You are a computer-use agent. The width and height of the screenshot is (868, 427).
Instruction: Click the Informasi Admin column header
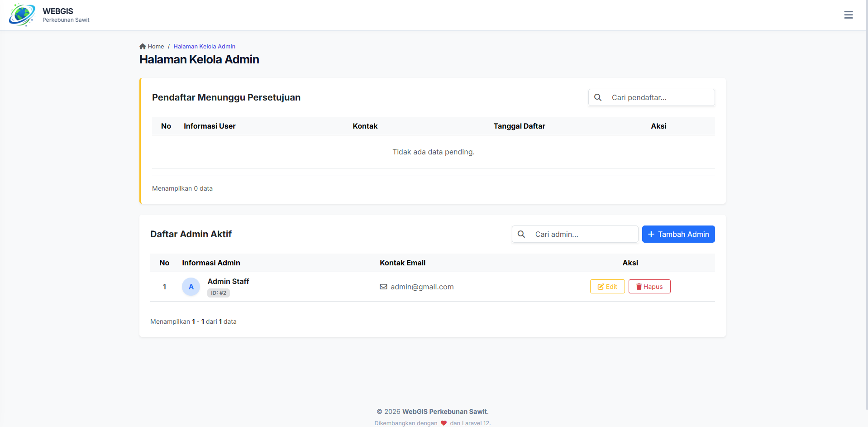(x=211, y=263)
